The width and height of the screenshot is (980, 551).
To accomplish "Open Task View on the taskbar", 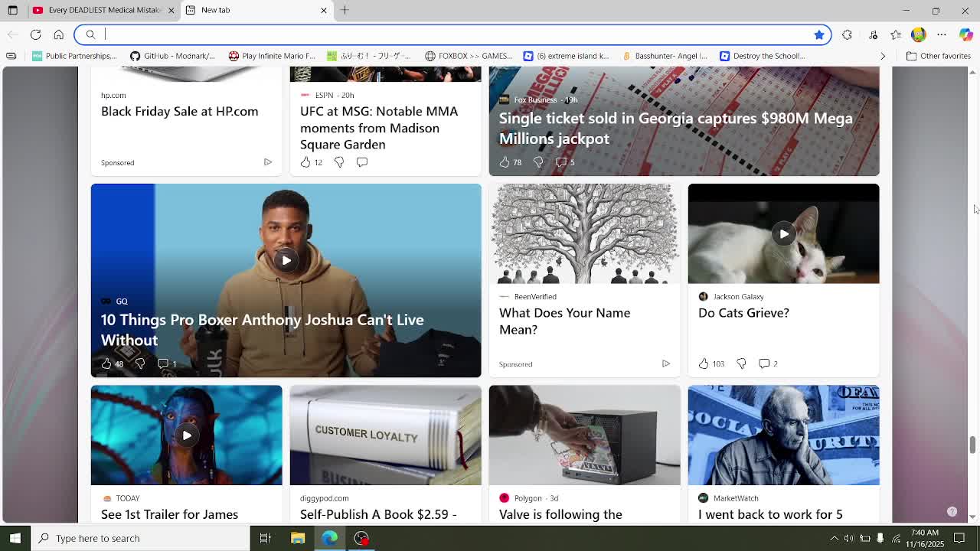I will [x=265, y=538].
